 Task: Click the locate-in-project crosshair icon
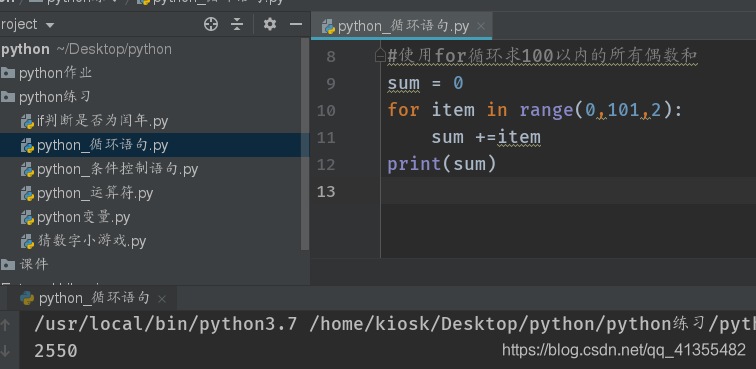[x=211, y=24]
